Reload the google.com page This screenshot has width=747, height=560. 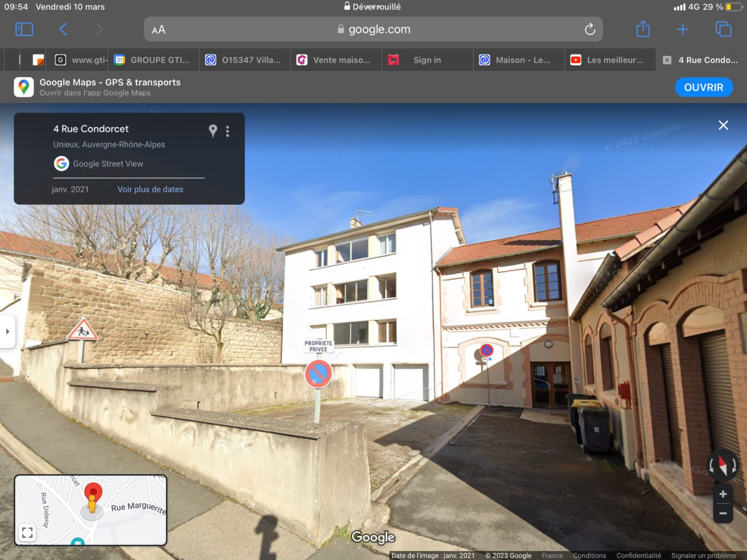590,29
